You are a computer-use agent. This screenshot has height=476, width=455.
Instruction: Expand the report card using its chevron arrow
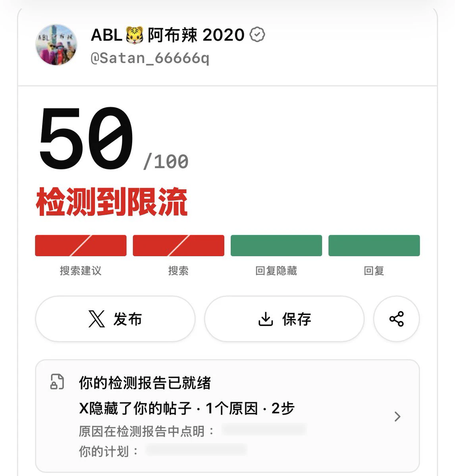pyautogui.click(x=397, y=416)
